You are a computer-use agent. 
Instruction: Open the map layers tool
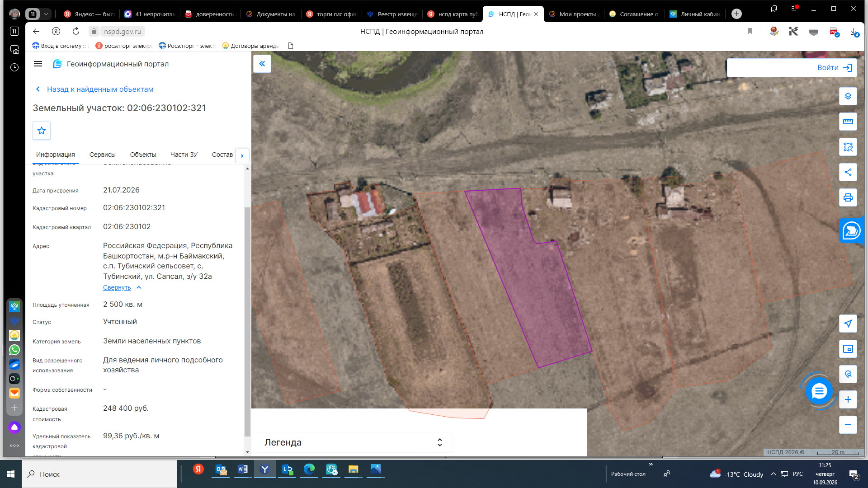tap(848, 96)
